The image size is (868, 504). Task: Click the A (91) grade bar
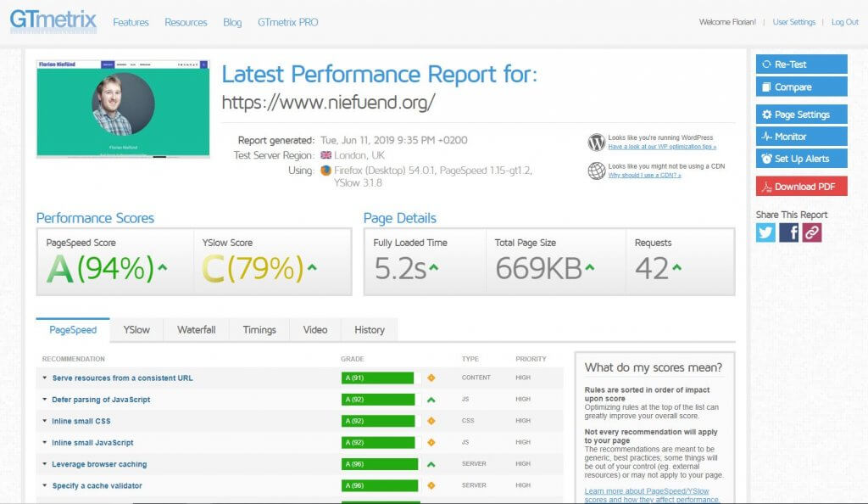pyautogui.click(x=377, y=378)
